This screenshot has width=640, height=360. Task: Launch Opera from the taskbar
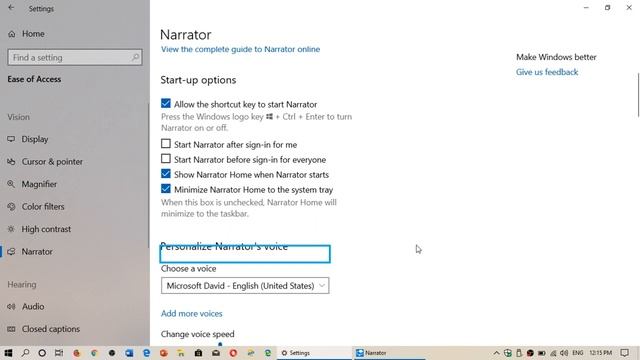click(x=233, y=353)
